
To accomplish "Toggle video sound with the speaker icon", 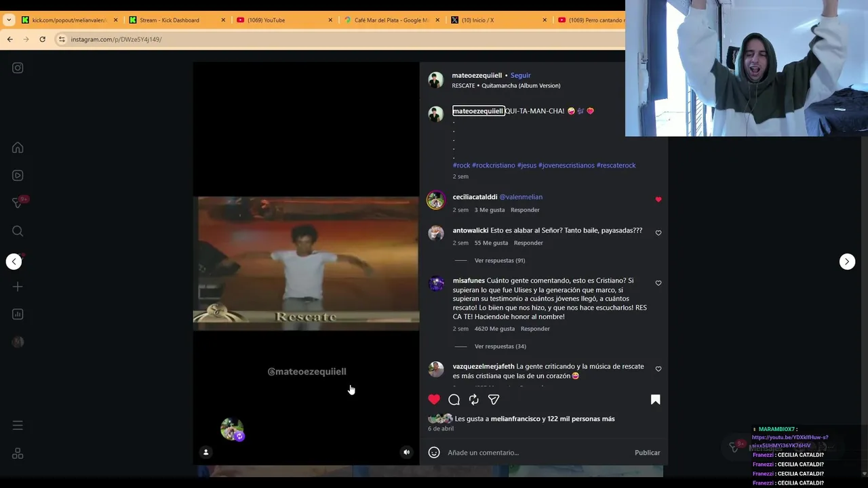I will [406, 452].
